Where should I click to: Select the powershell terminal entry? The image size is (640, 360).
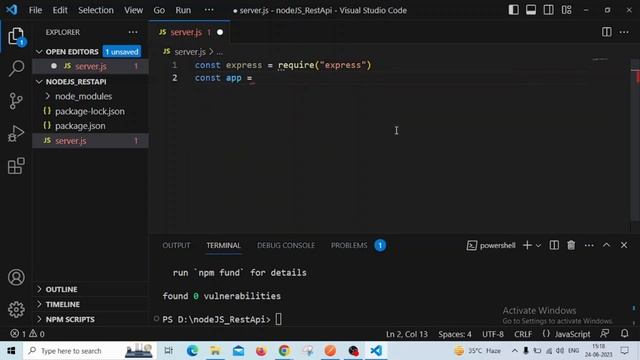click(491, 245)
